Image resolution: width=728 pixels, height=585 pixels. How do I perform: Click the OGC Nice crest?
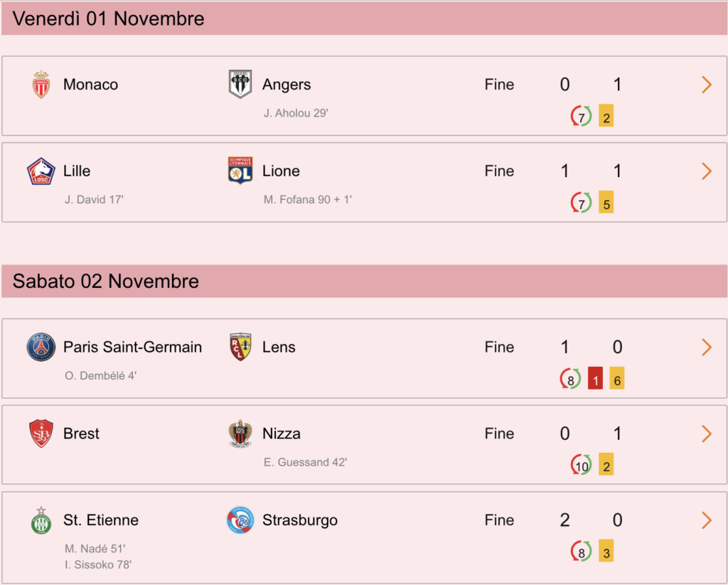240,433
